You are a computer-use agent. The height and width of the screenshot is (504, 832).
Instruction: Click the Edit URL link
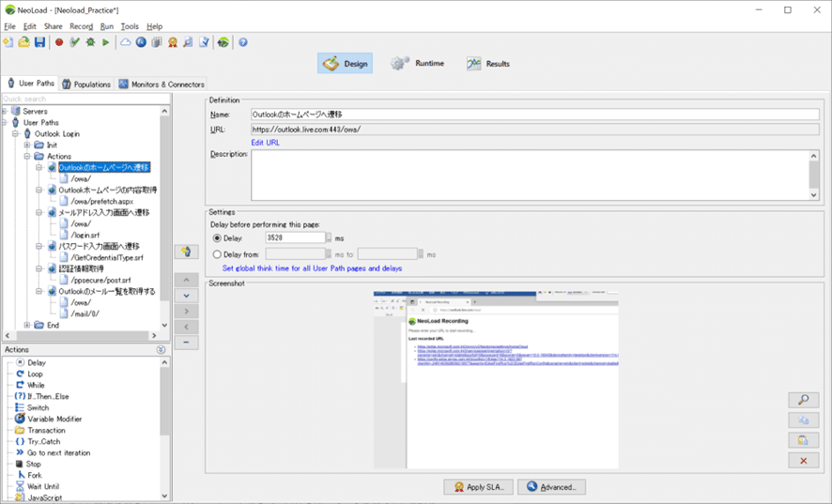coord(266,142)
